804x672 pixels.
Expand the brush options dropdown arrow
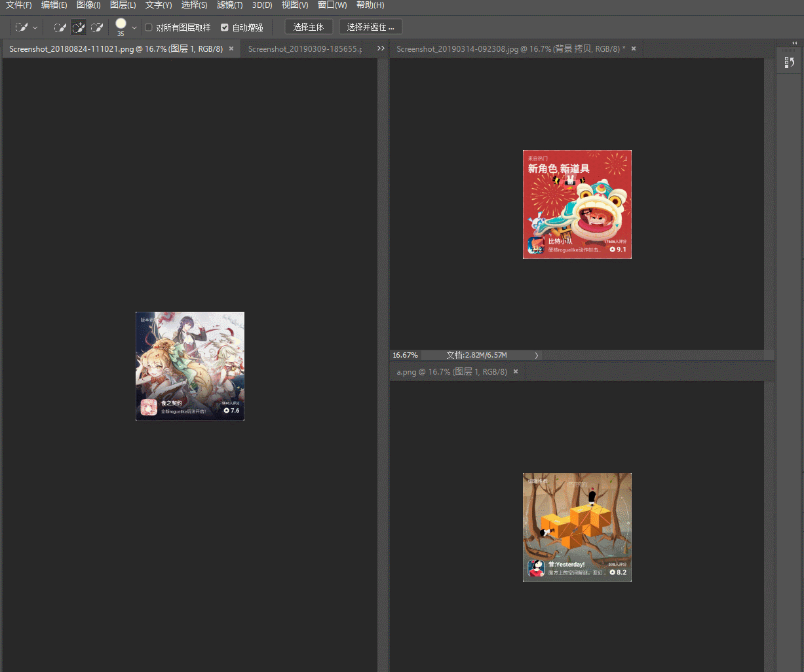134,28
